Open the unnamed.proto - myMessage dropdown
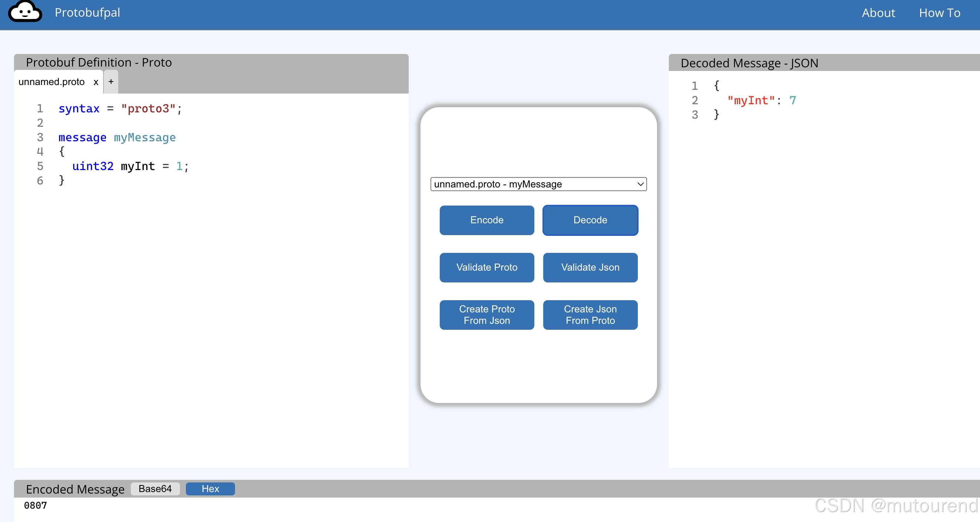This screenshot has width=980, height=522. (538, 184)
